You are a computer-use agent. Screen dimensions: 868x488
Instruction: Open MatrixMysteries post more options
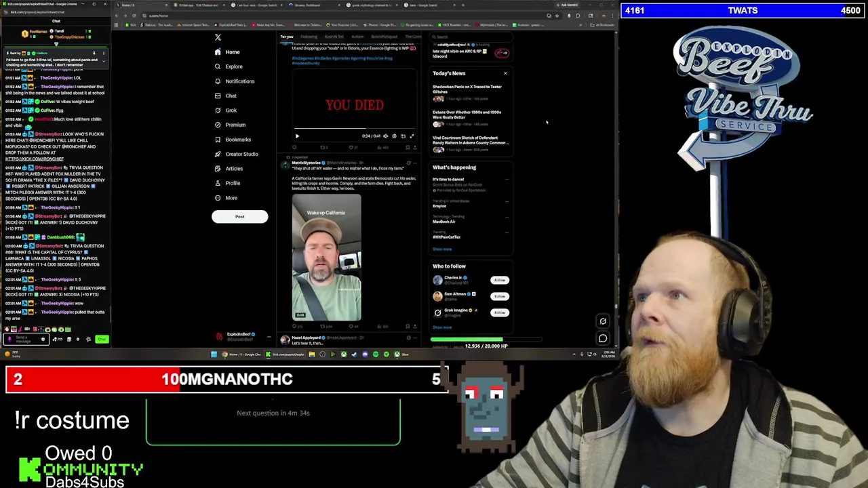pos(415,163)
